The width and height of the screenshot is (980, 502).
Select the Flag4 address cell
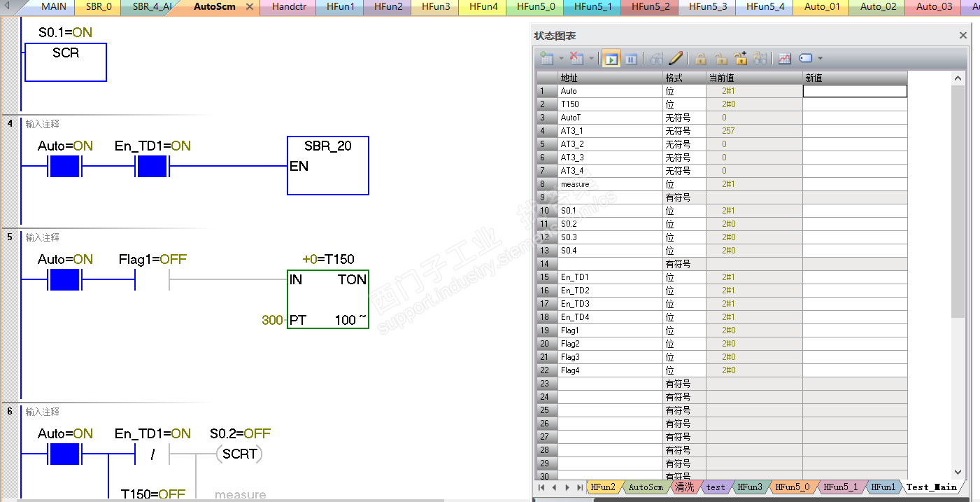coord(610,370)
